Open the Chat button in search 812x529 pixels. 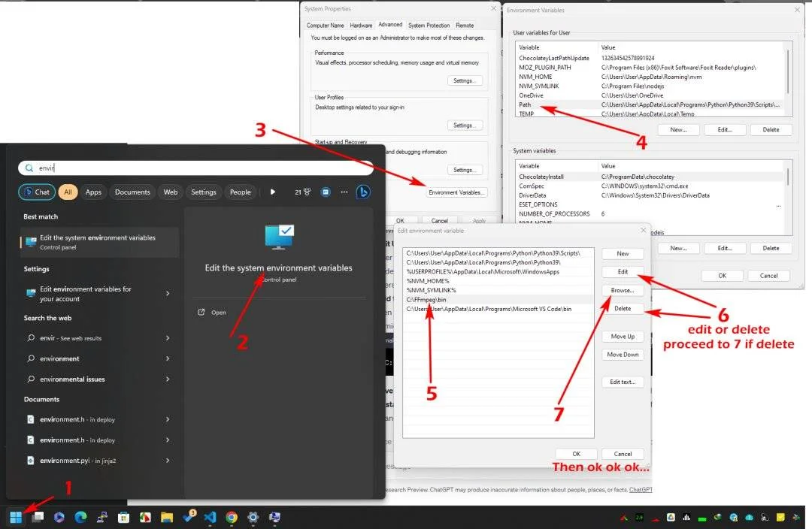37,192
